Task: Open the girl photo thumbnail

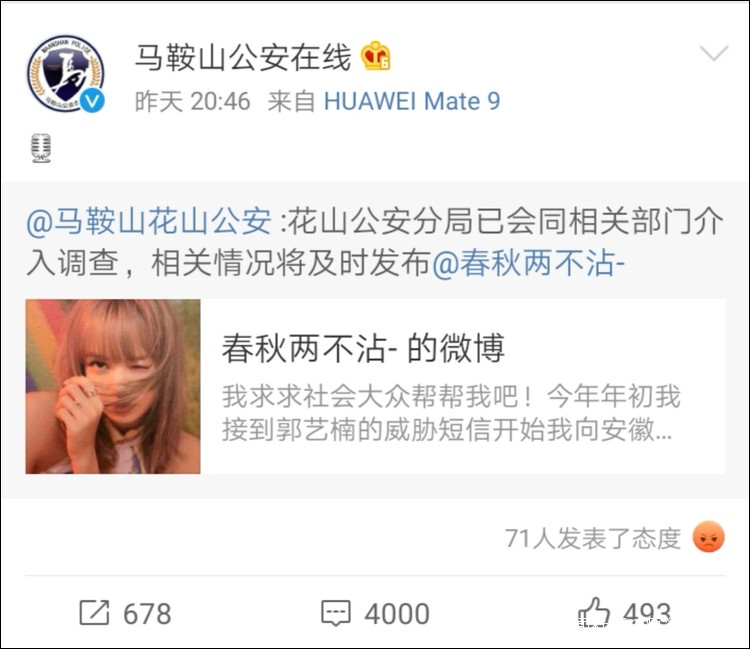Action: coord(113,386)
